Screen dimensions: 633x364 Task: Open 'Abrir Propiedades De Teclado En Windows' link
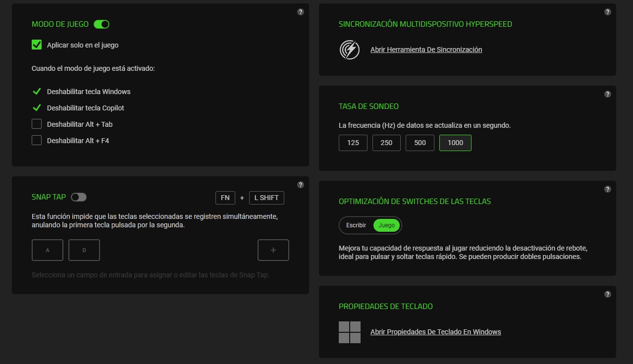click(435, 332)
